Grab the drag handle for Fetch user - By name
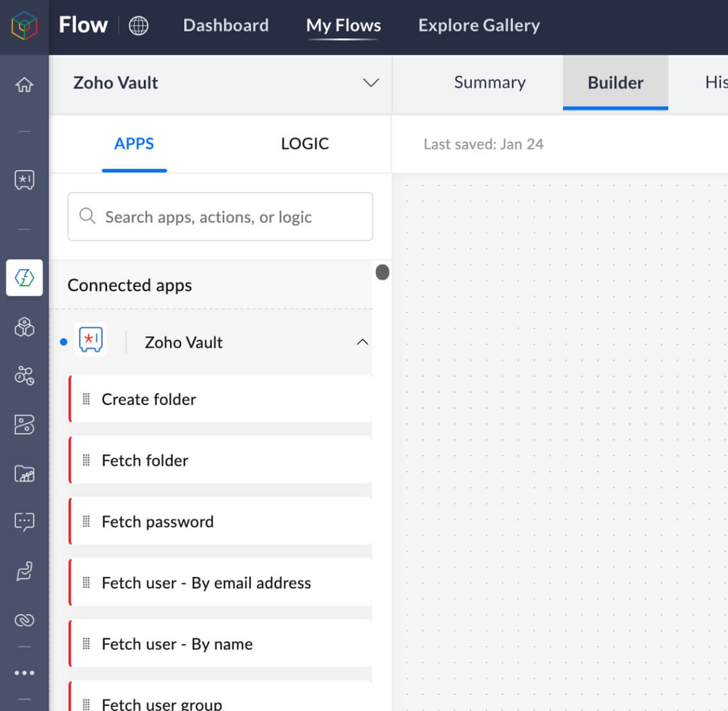Screen dimensions: 728x711 click(86, 644)
